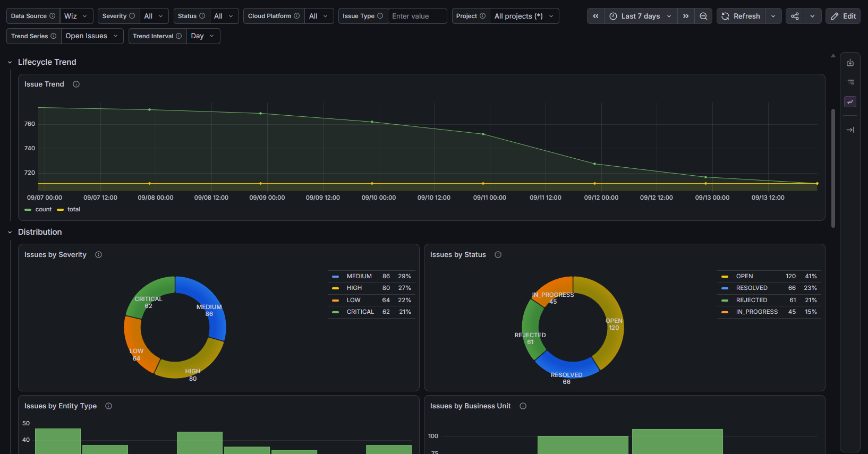
Task: Shift time range forward with double-right arrows
Action: point(686,16)
